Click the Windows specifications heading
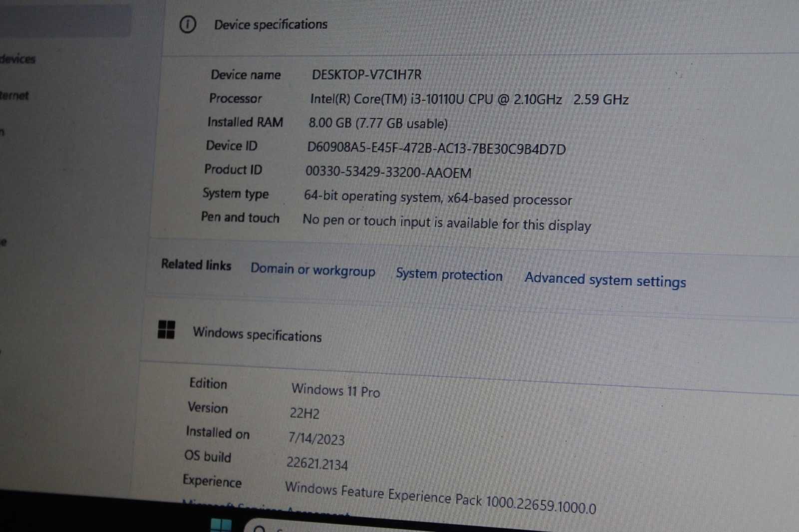799x532 pixels. (x=257, y=334)
